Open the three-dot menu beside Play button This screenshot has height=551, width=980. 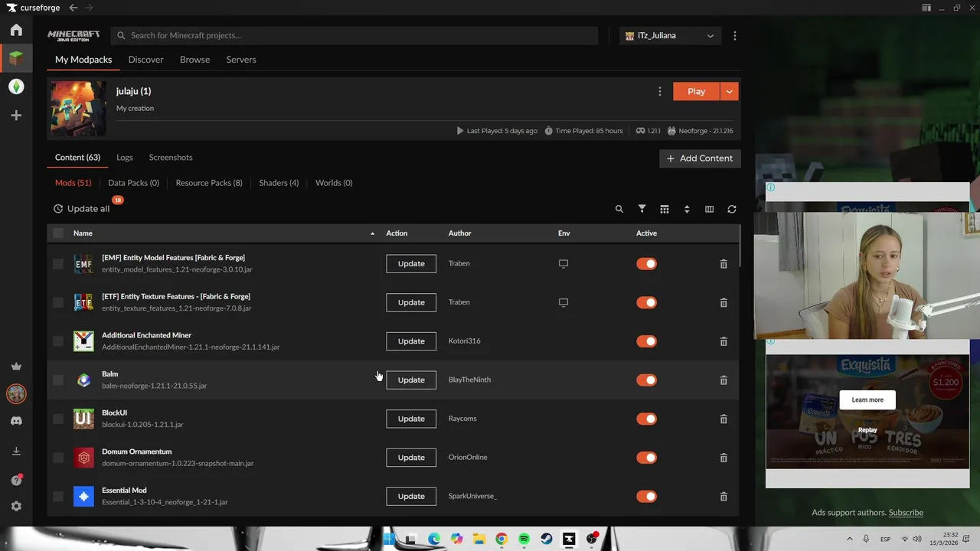660,91
